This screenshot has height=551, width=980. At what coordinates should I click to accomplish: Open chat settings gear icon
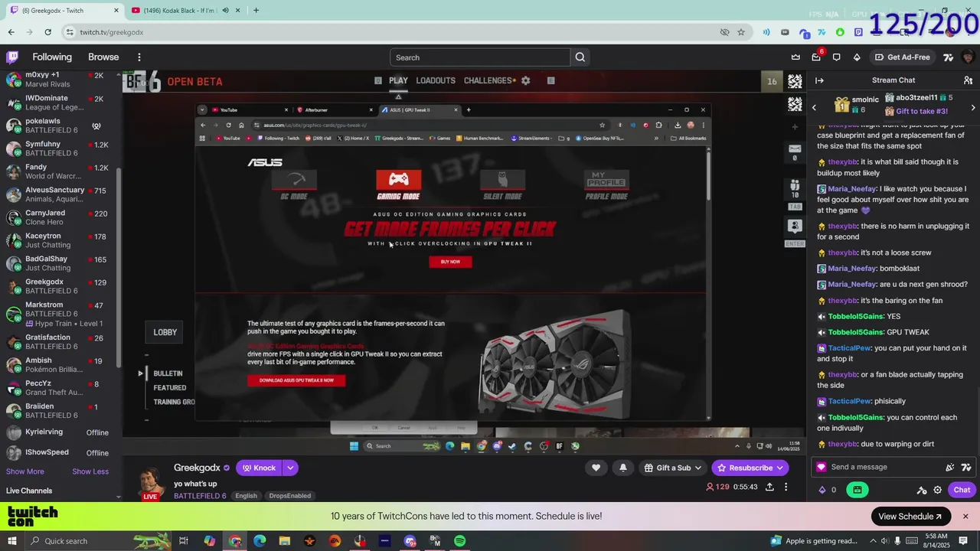tap(937, 490)
